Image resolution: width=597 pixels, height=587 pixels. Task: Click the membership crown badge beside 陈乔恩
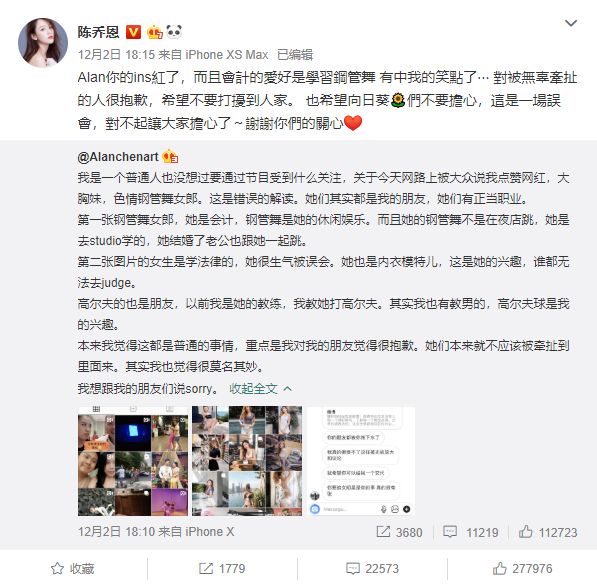(155, 32)
